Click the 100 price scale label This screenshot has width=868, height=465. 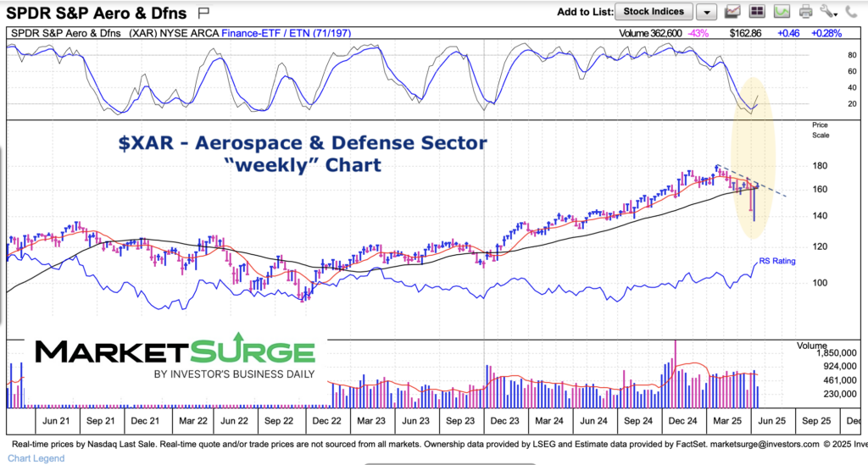820,283
